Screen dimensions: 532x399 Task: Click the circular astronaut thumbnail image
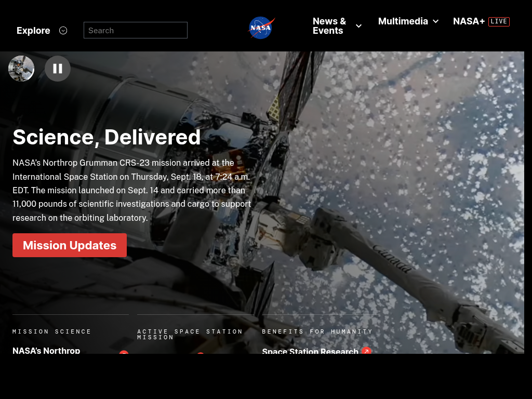pos(21,69)
